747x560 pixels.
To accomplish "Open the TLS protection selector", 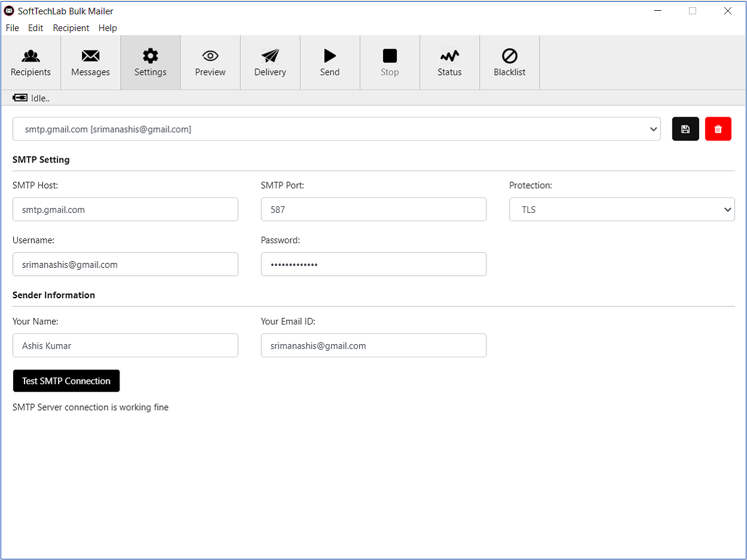I will click(622, 209).
